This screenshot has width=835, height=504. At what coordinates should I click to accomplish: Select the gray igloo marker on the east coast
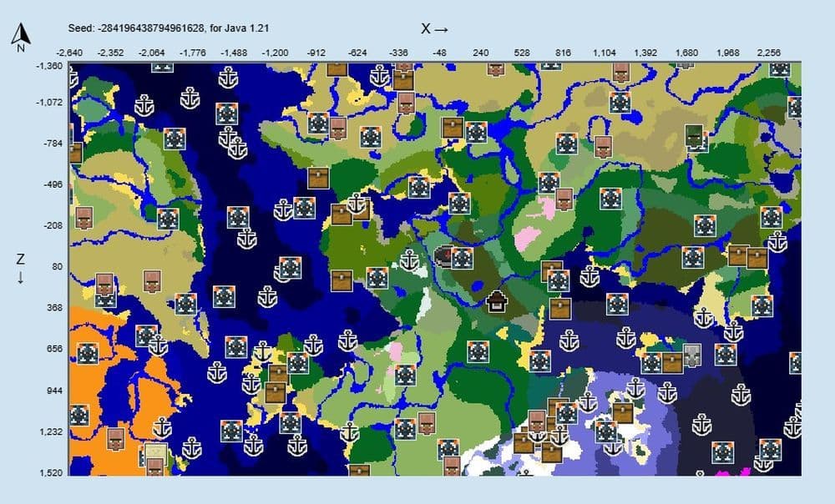[x=692, y=355]
